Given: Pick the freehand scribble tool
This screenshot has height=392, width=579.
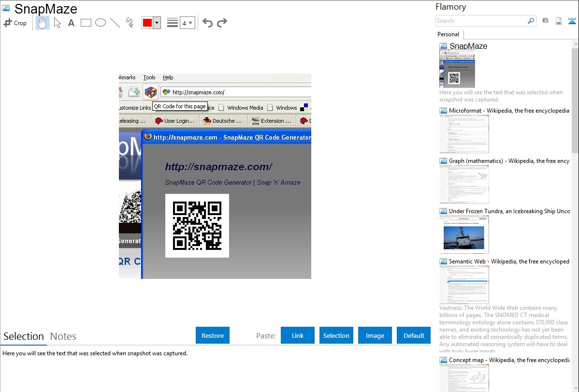Looking at the screenshot, I should tap(130, 23).
